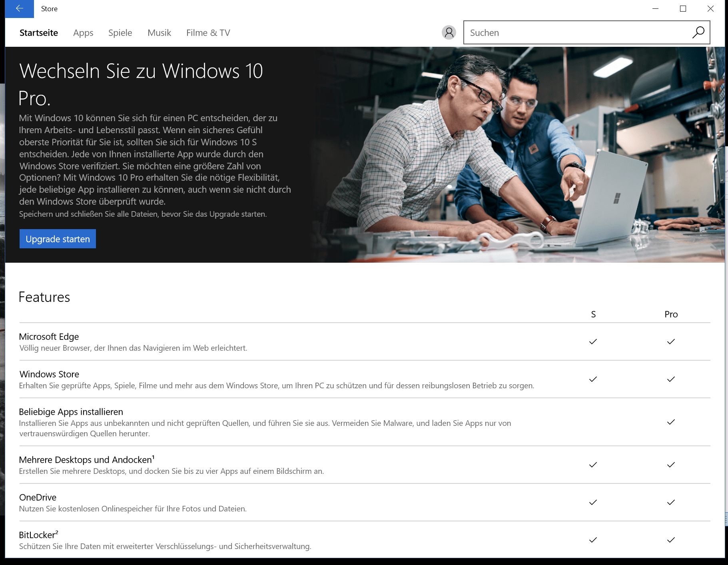Click Beliebige Apps installieren feature title
Viewport: 728px width, 565px height.
[x=71, y=412]
